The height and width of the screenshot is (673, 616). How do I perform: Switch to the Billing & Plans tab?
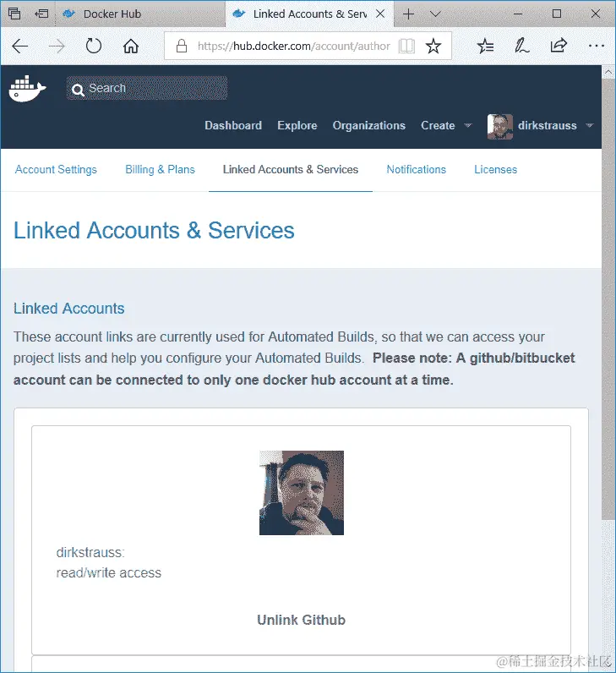[160, 170]
